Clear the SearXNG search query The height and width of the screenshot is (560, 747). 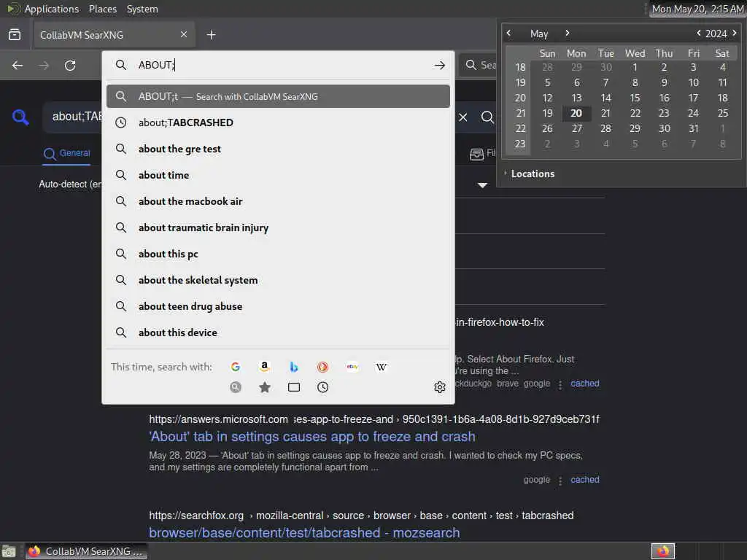point(463,117)
